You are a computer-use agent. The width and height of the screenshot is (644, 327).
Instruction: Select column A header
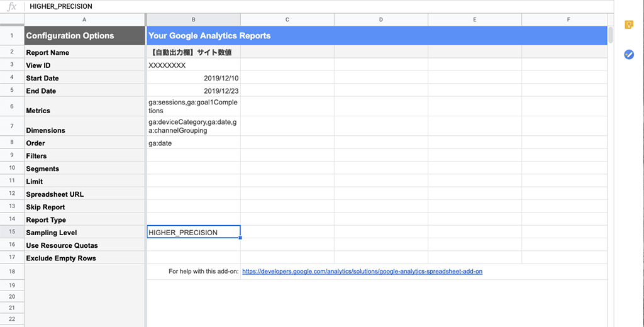click(x=85, y=19)
